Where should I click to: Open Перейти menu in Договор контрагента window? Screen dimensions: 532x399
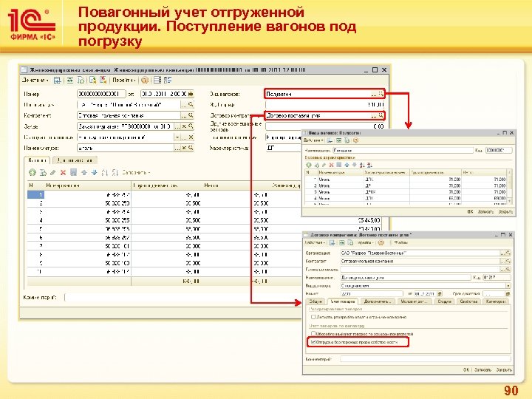point(366,242)
